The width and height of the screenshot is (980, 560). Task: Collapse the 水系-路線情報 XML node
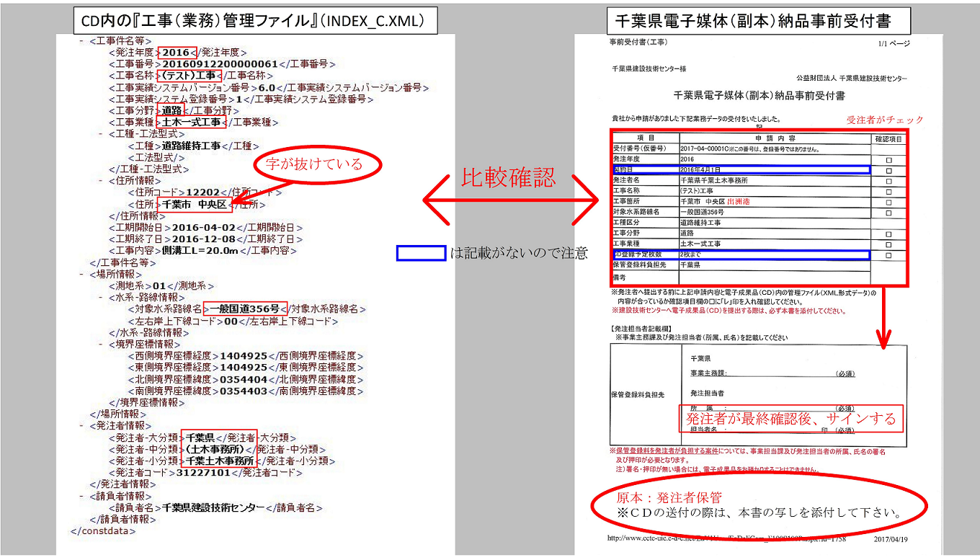point(101,297)
